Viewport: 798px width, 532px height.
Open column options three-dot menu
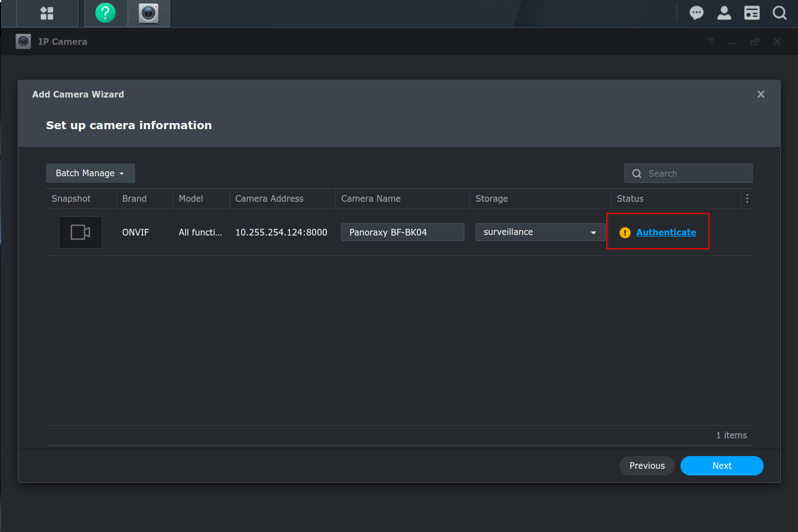tap(747, 198)
